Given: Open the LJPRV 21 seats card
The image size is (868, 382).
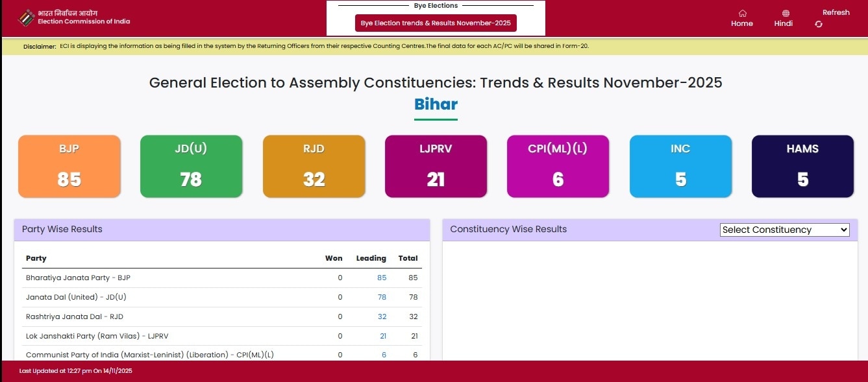Looking at the screenshot, I should tap(436, 166).
